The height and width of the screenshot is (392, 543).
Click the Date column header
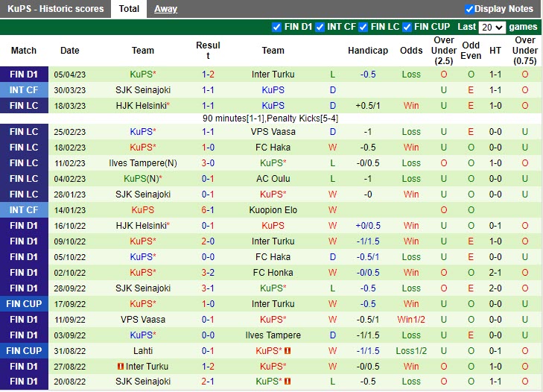pyautogui.click(x=69, y=51)
